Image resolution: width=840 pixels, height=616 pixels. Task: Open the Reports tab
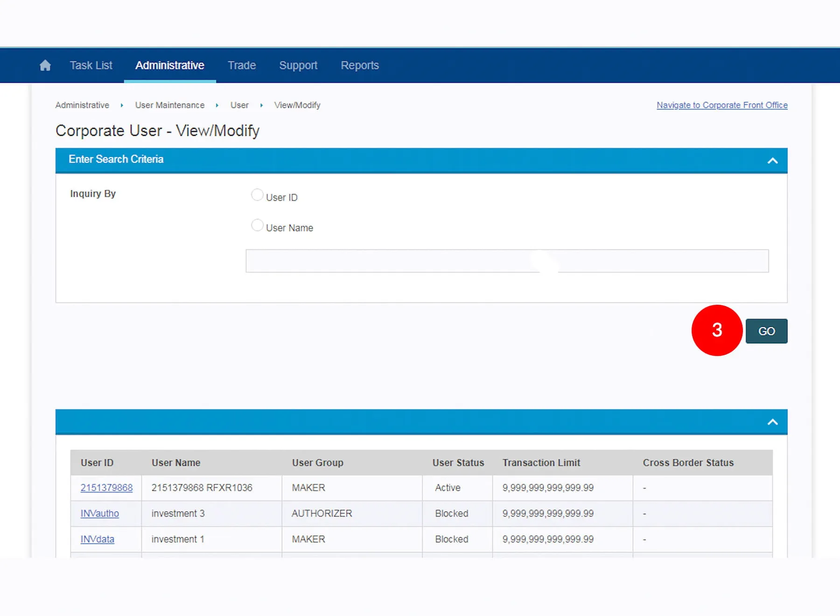click(x=359, y=65)
